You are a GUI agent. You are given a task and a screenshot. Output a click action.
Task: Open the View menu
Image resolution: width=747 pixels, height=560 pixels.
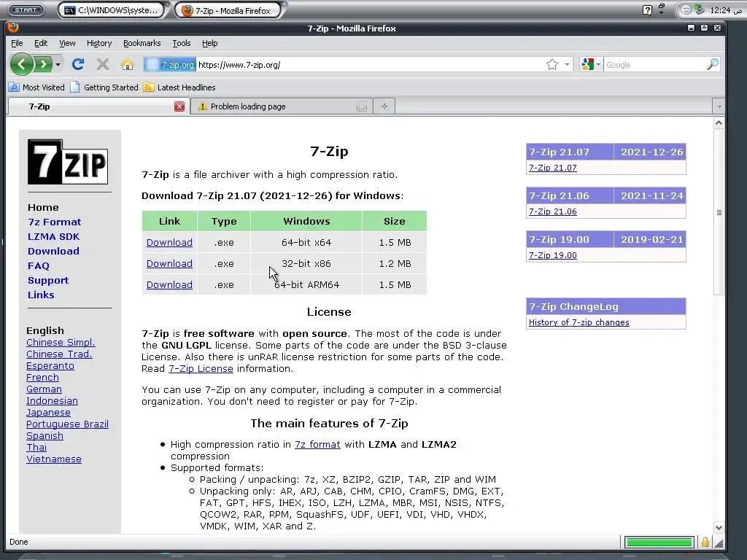(x=67, y=43)
